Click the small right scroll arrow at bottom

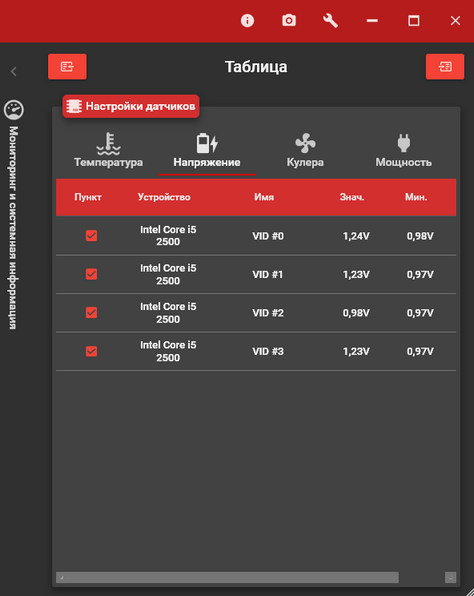[450, 577]
